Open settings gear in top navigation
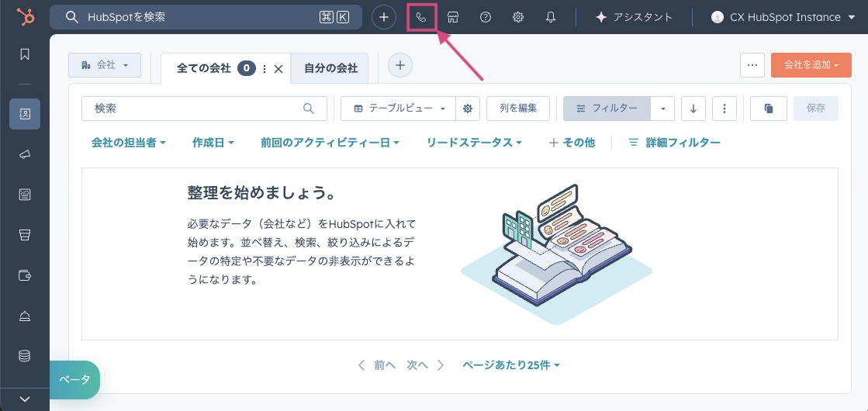The image size is (868, 411). pos(518,17)
